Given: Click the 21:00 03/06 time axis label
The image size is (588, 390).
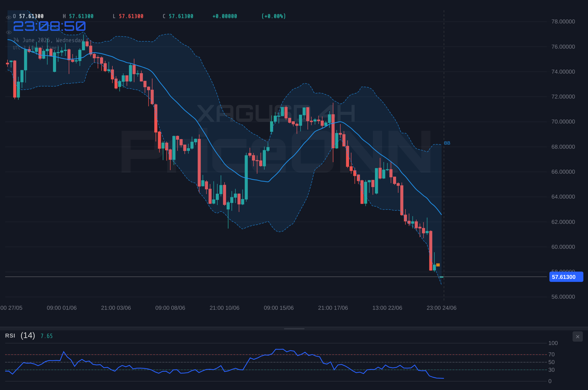Looking at the screenshot, I should (x=116, y=308).
